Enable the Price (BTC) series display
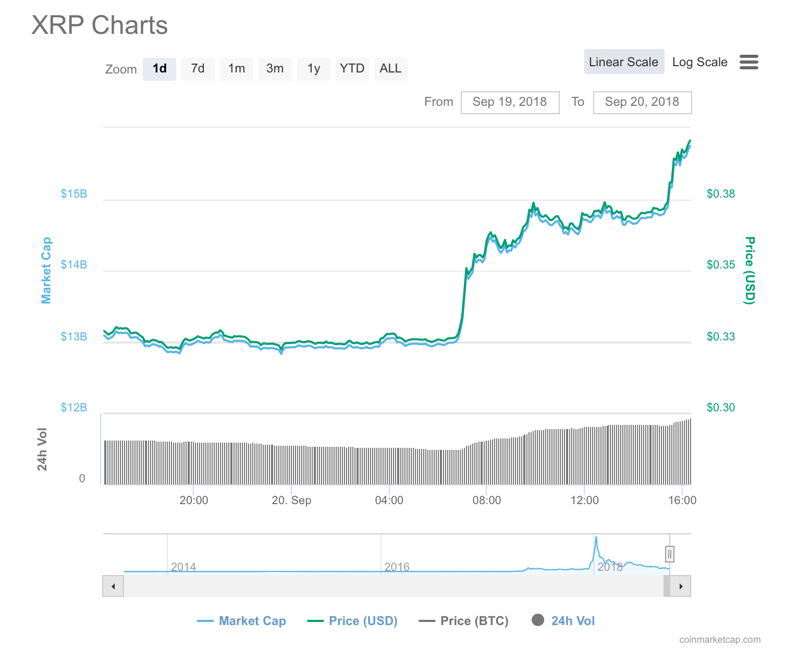811x672 pixels. (x=474, y=621)
